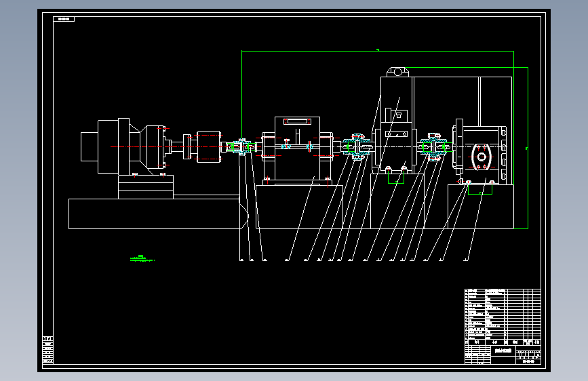Select the lifting eye on top of the tall cabinet

point(397,72)
